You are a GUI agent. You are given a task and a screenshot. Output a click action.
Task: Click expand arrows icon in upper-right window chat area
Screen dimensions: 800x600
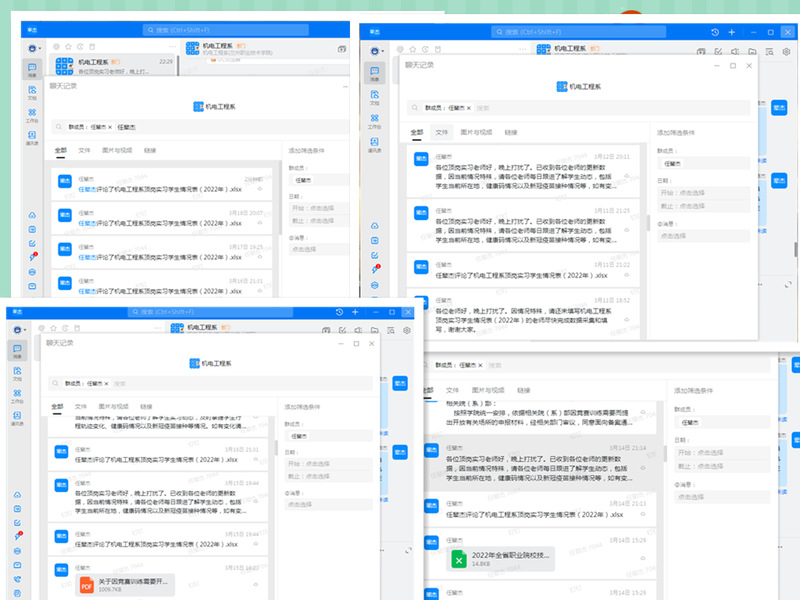click(x=788, y=284)
